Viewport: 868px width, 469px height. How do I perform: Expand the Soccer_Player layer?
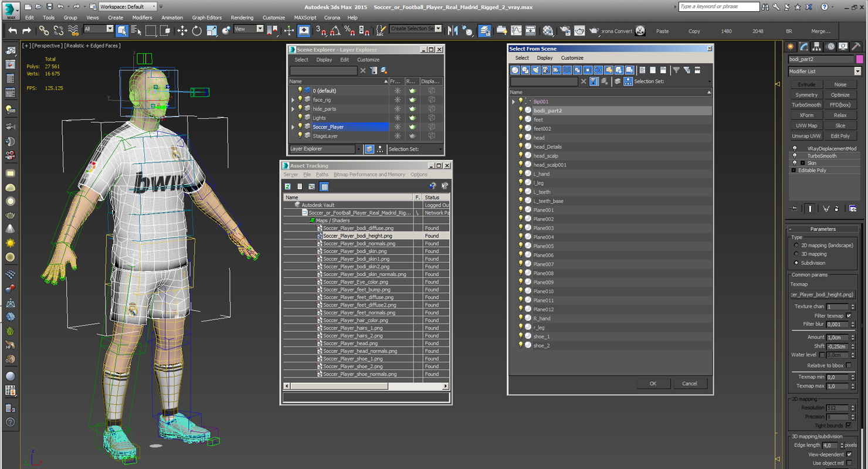coord(293,127)
